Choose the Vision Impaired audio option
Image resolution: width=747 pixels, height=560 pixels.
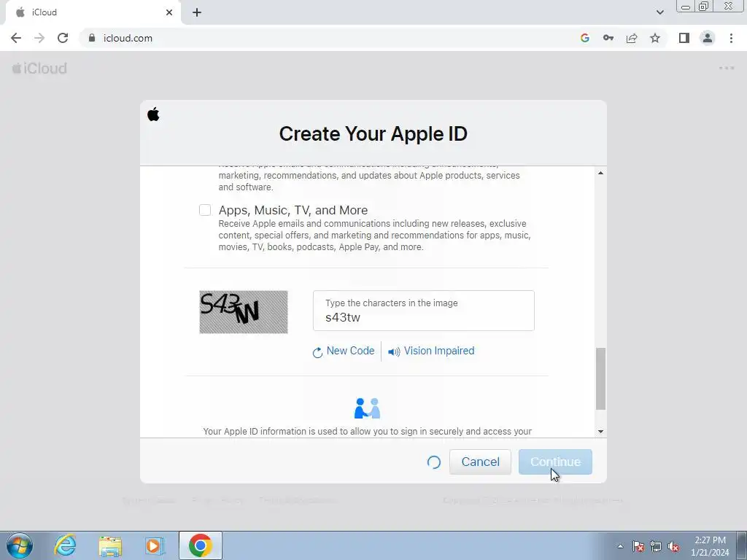(438, 351)
